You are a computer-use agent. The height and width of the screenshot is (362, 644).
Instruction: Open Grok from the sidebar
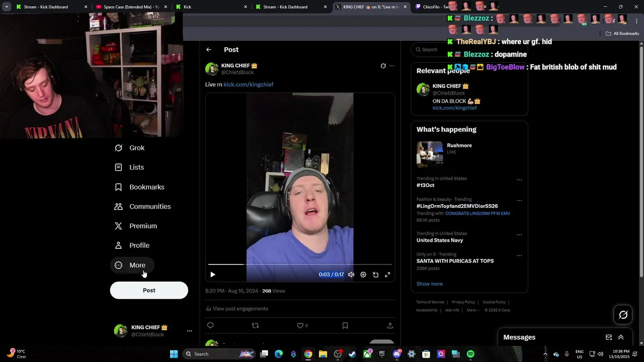[x=130, y=148]
